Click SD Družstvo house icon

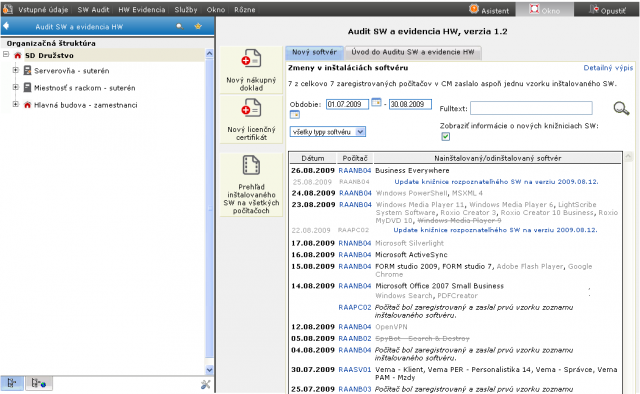[18, 56]
